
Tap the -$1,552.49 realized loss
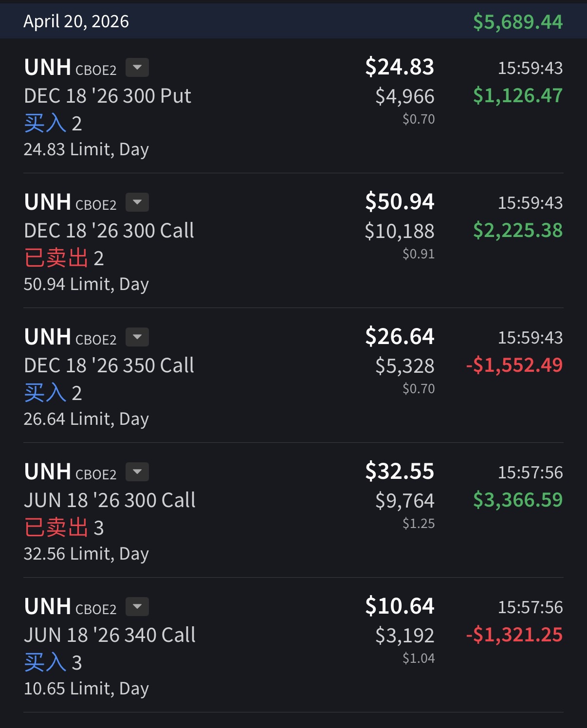pyautogui.click(x=514, y=365)
